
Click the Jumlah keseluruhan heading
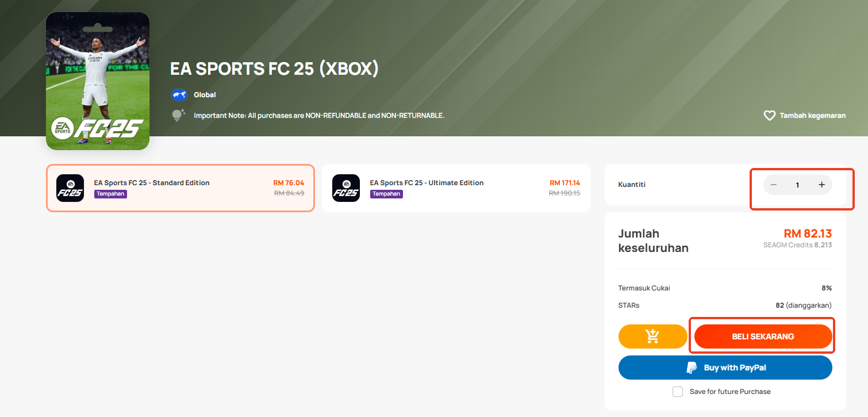pos(653,241)
